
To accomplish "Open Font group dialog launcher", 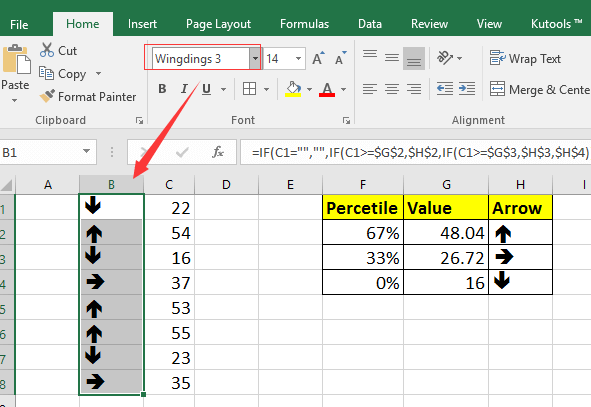I will tap(346, 121).
